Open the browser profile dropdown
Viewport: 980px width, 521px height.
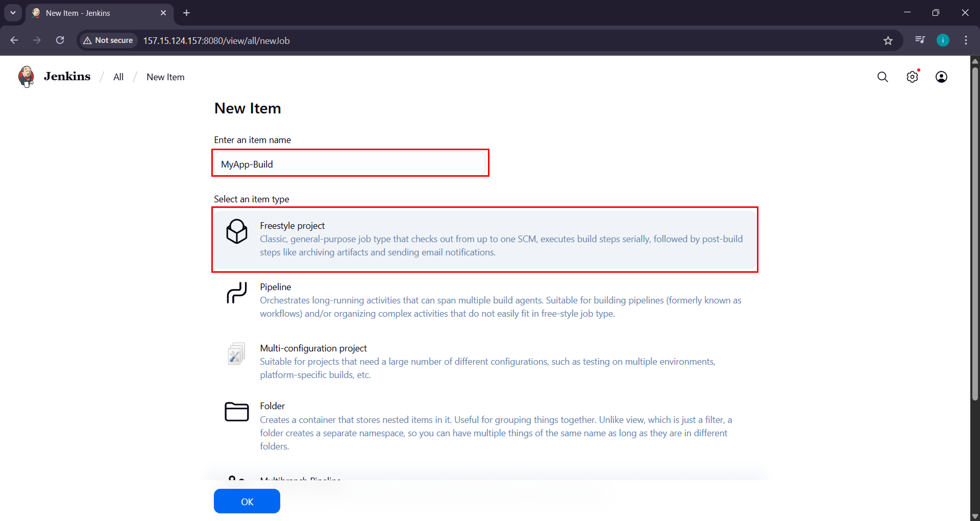943,40
